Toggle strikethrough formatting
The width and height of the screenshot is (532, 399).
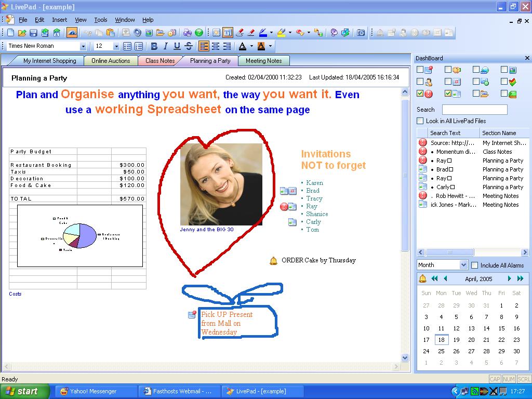[x=189, y=46]
